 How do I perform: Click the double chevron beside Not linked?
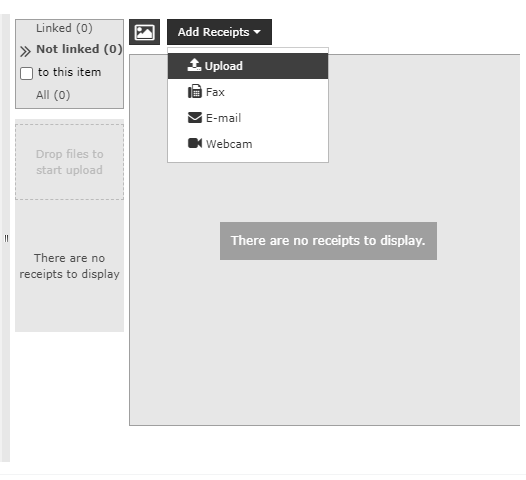coord(25,52)
